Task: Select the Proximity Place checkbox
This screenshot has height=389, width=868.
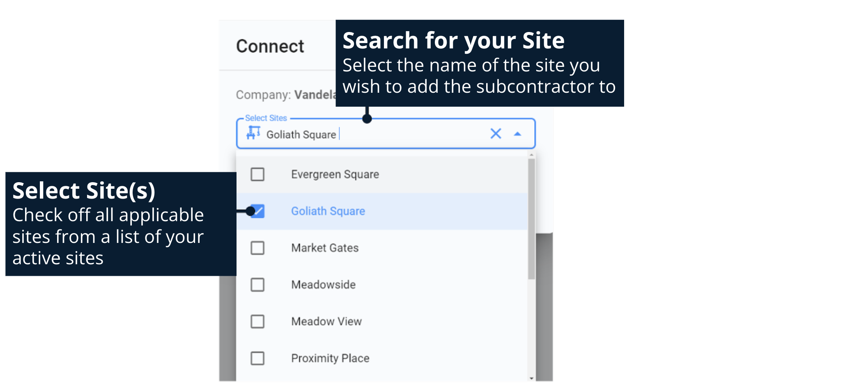Action: (257, 358)
